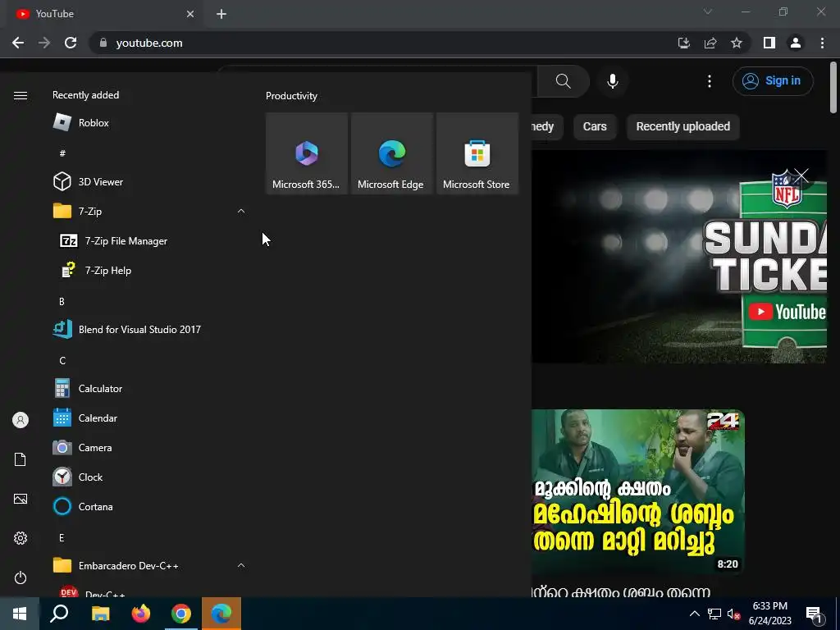The image size is (840, 630).
Task: Click the youtube.com address bar
Action: click(x=383, y=43)
